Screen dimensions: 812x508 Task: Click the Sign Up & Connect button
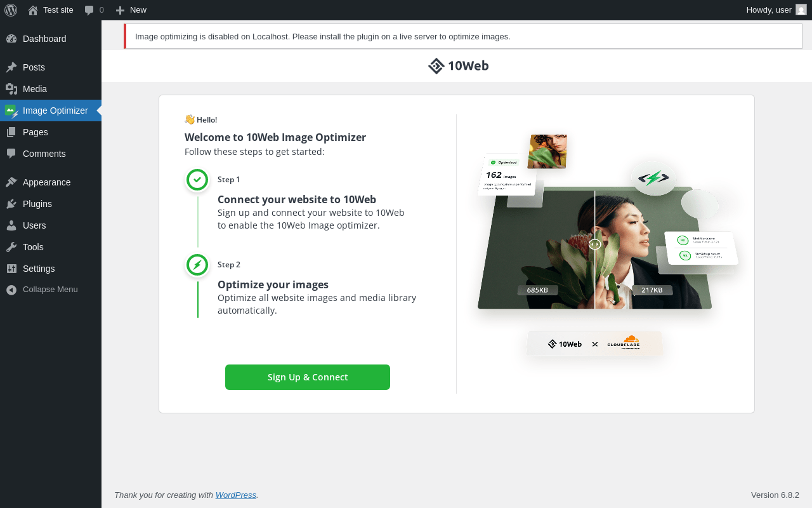point(308,377)
